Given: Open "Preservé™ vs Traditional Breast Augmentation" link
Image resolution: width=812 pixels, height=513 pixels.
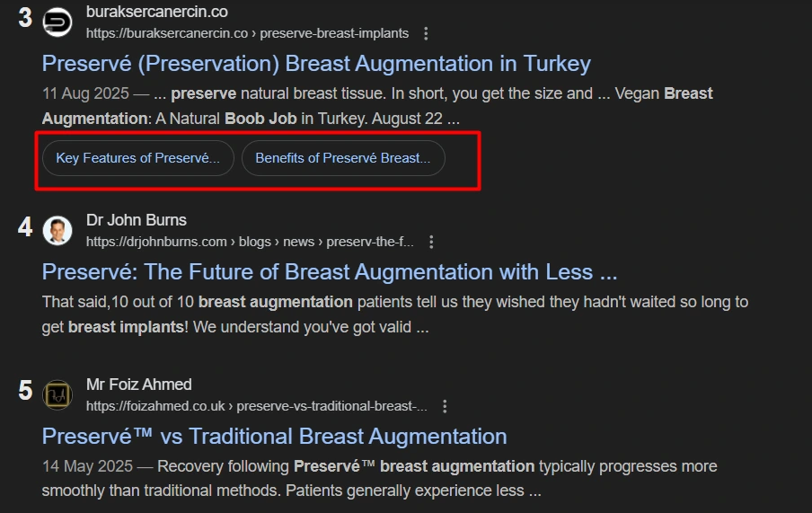Looking at the screenshot, I should 274,437.
